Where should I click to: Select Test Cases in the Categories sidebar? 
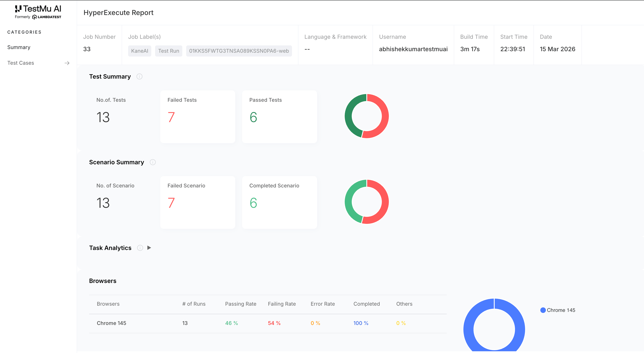(x=21, y=63)
